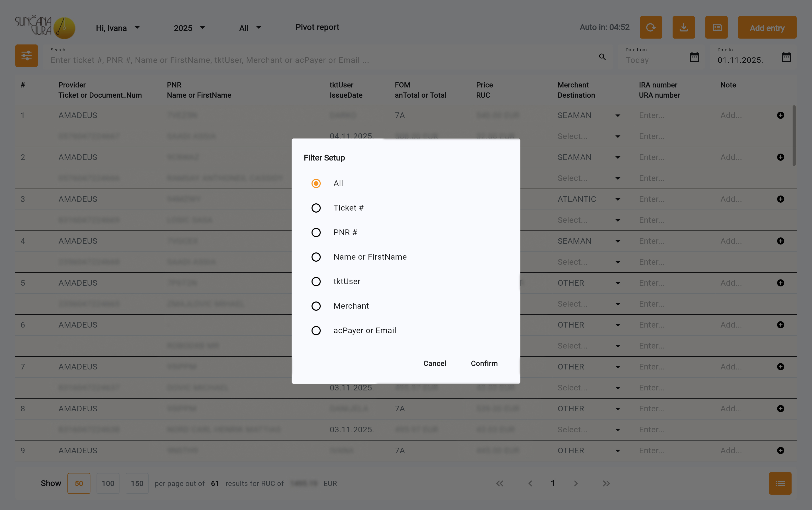Expand the 2025 year dropdown
This screenshot has height=510, width=812.
tap(189, 28)
